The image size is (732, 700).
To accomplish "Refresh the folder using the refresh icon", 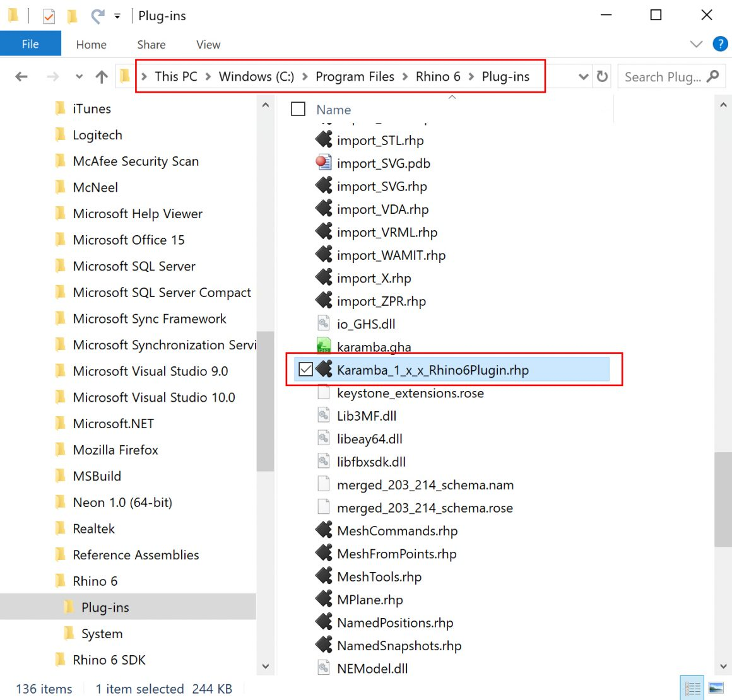I will coord(602,76).
